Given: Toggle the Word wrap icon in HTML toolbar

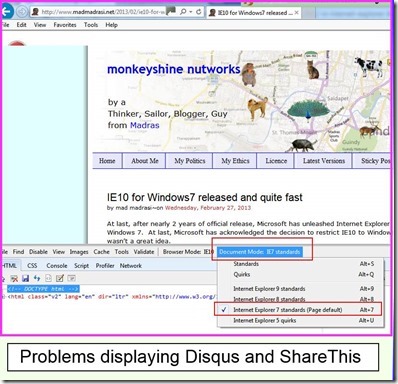Looking at the screenshot, I should [72, 278].
